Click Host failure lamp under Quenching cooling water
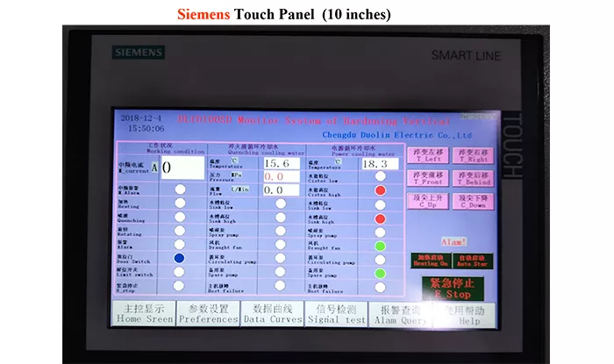 pos(280,285)
